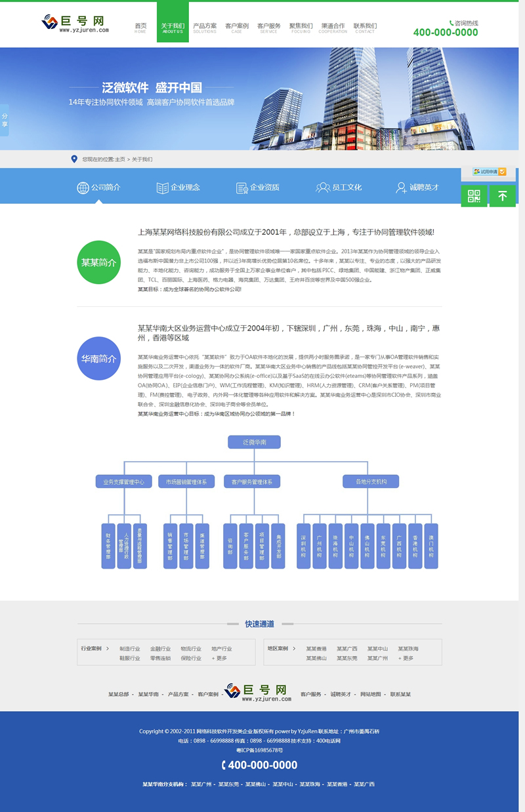Click the 网站地图 footer link

(x=370, y=694)
